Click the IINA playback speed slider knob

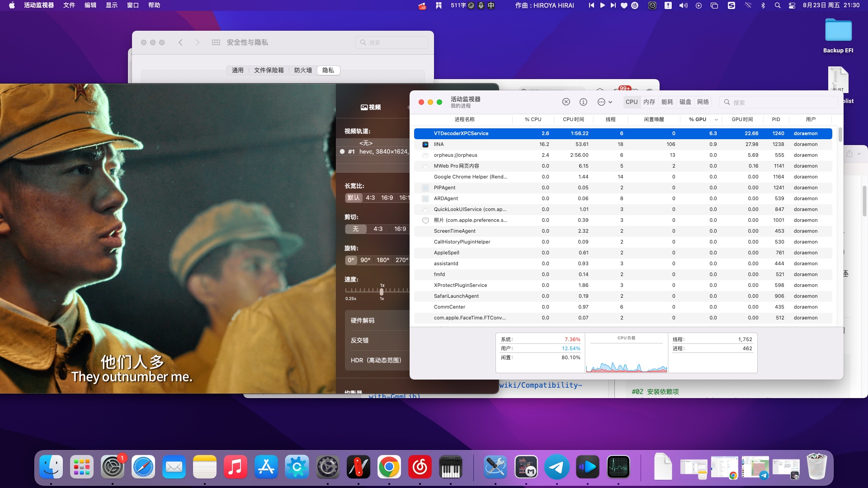pos(382,291)
